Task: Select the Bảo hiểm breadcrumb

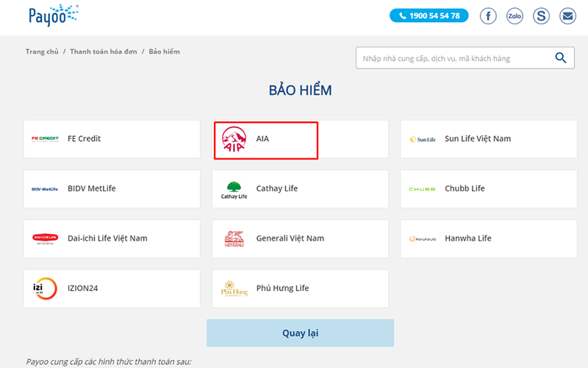Action: (164, 52)
